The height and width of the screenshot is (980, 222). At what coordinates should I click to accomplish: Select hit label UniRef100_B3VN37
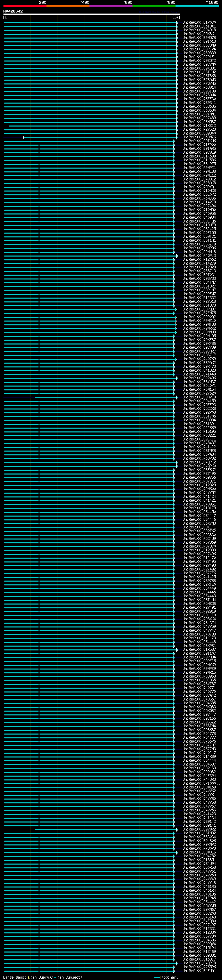click(x=199, y=382)
